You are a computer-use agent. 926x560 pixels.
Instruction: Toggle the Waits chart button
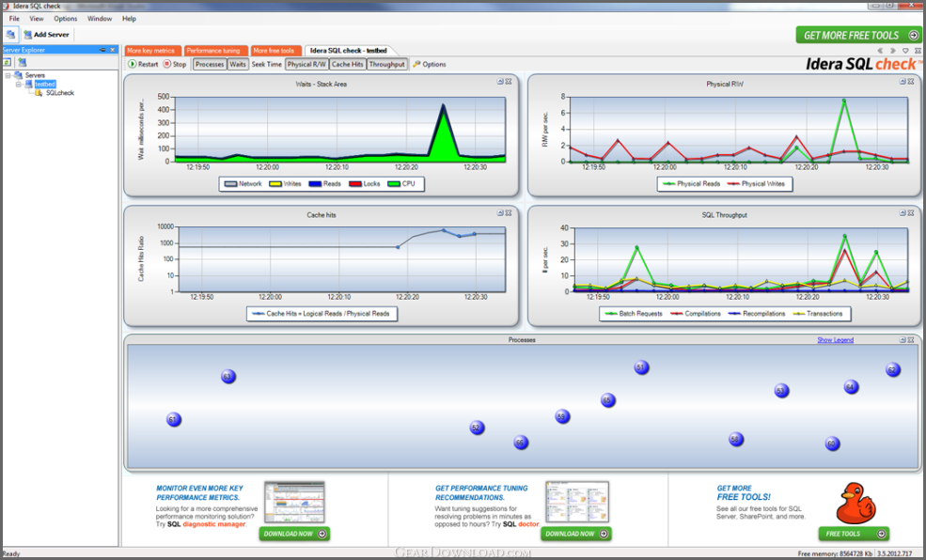pos(239,65)
